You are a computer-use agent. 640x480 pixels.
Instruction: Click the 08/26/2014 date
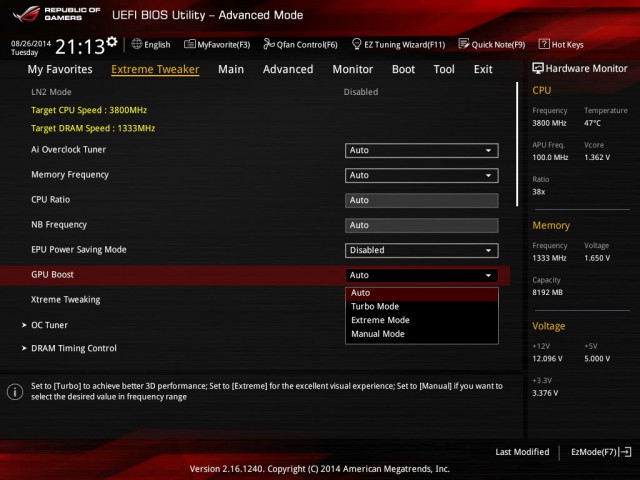31,43
